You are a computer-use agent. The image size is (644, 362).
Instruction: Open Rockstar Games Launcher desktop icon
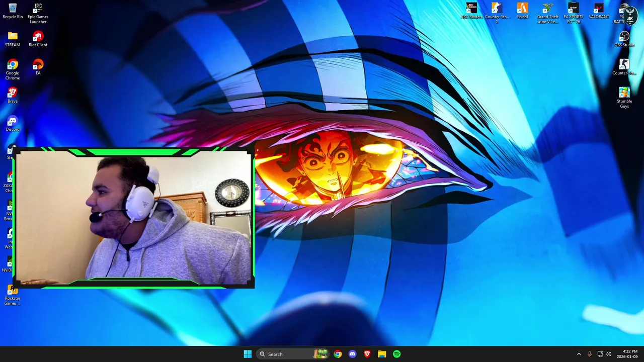click(x=13, y=296)
